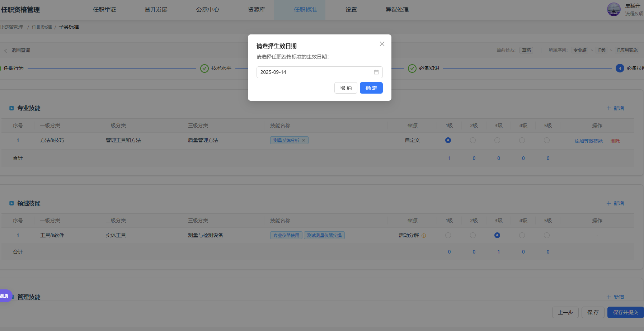Close the effective date dialog
The width and height of the screenshot is (644, 331).
coord(382,44)
